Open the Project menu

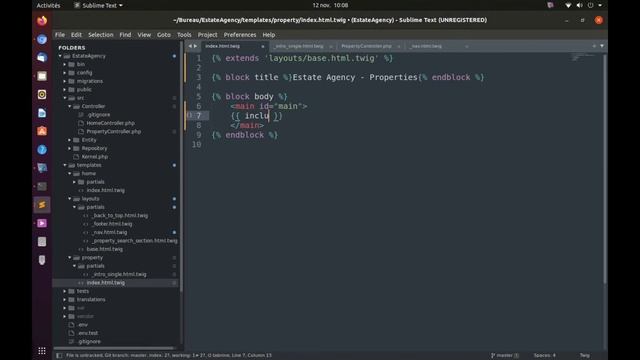(207, 35)
